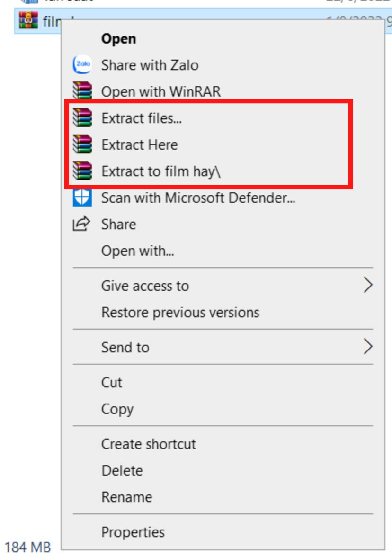Expand the Give access to submenu arrow
Image resolution: width=392 pixels, height=557 pixels.
368,285
